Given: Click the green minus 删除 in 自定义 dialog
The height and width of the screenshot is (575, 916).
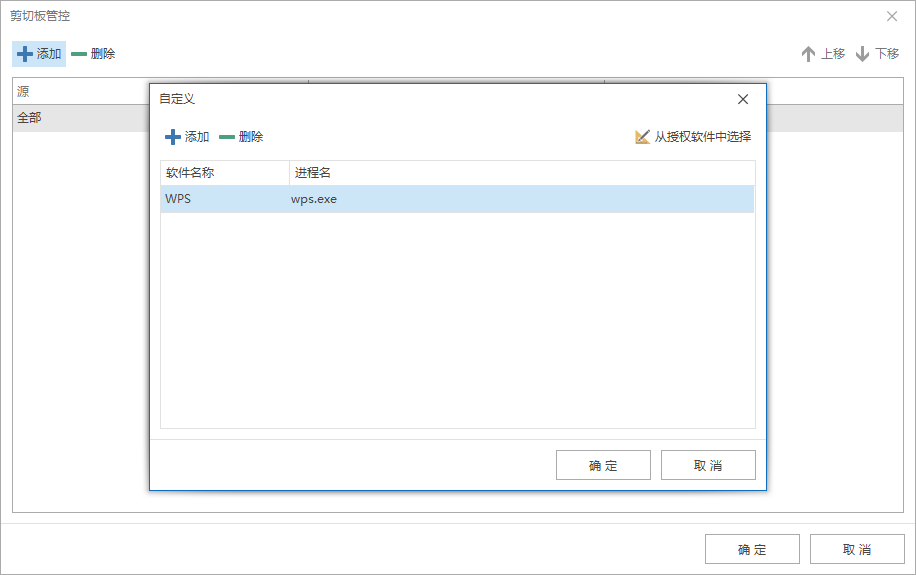Looking at the screenshot, I should coord(241,137).
